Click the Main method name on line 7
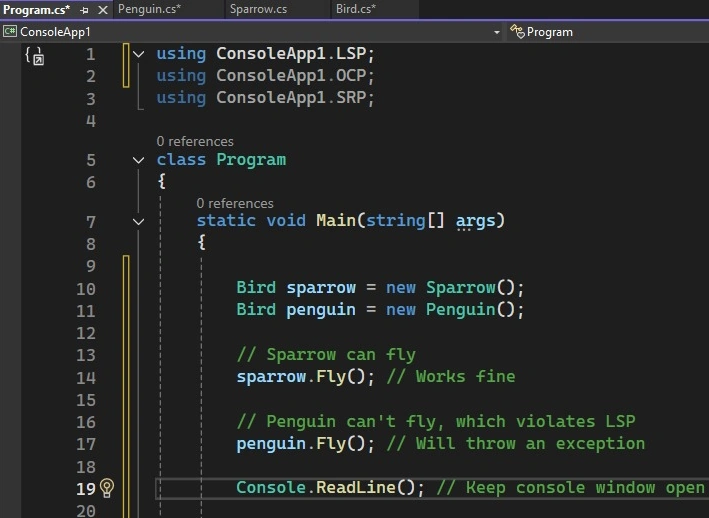Screen dimensions: 709x518 coord(336,221)
